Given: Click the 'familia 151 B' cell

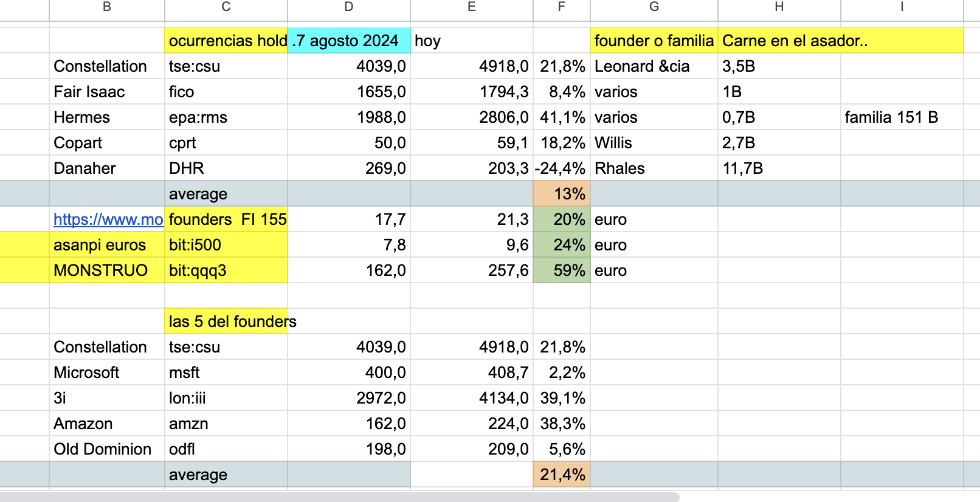Looking at the screenshot, I should (x=902, y=117).
